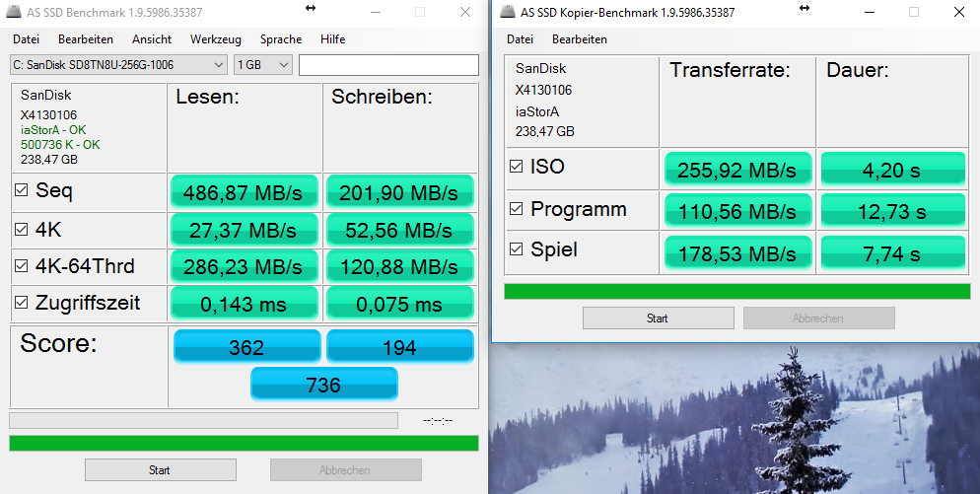Click the Transferrate column header
Viewport: 980px width, 494px height.
tap(730, 69)
